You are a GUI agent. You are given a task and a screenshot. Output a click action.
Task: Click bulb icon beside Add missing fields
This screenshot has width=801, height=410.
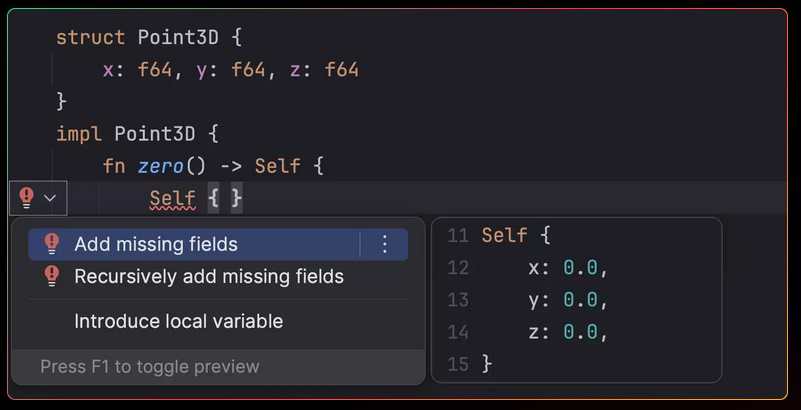pos(52,244)
